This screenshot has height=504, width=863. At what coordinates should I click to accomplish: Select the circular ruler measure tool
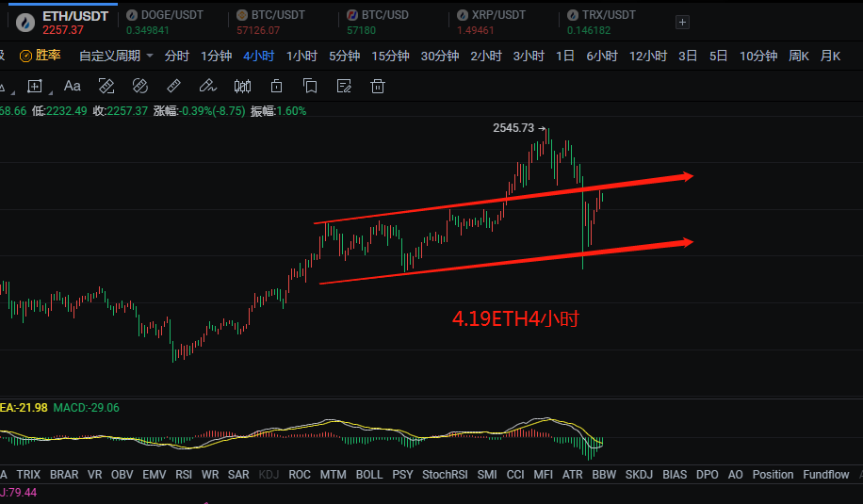click(140, 87)
